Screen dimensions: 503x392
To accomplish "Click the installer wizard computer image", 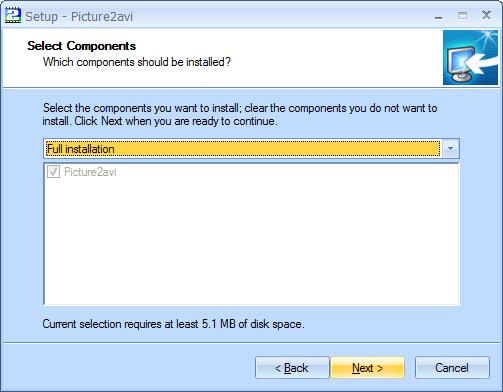I will click(470, 58).
